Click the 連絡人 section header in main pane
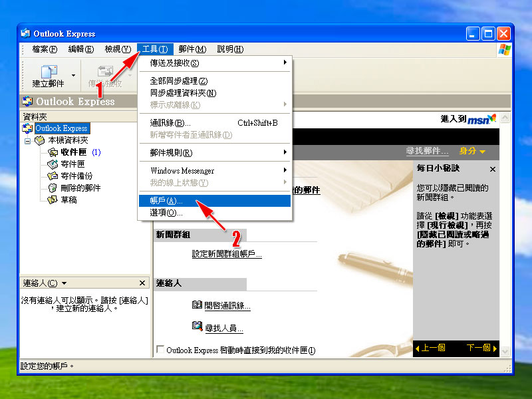This screenshot has width=532, height=399. click(x=200, y=284)
